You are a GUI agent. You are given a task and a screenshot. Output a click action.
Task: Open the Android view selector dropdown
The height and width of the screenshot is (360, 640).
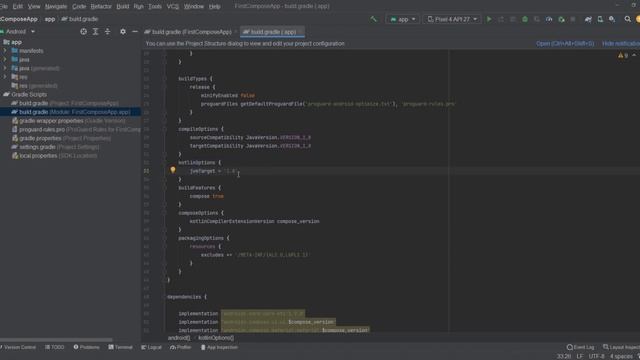tap(18, 31)
